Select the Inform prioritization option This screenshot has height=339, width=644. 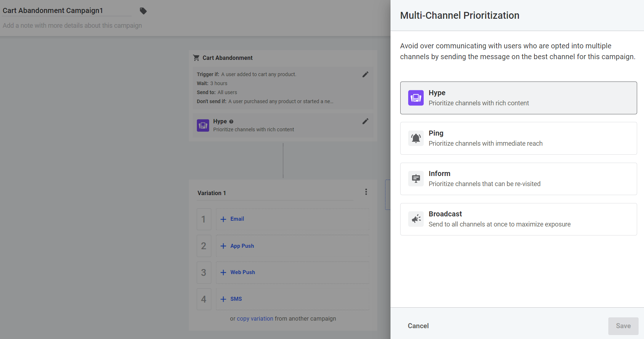pos(519,179)
